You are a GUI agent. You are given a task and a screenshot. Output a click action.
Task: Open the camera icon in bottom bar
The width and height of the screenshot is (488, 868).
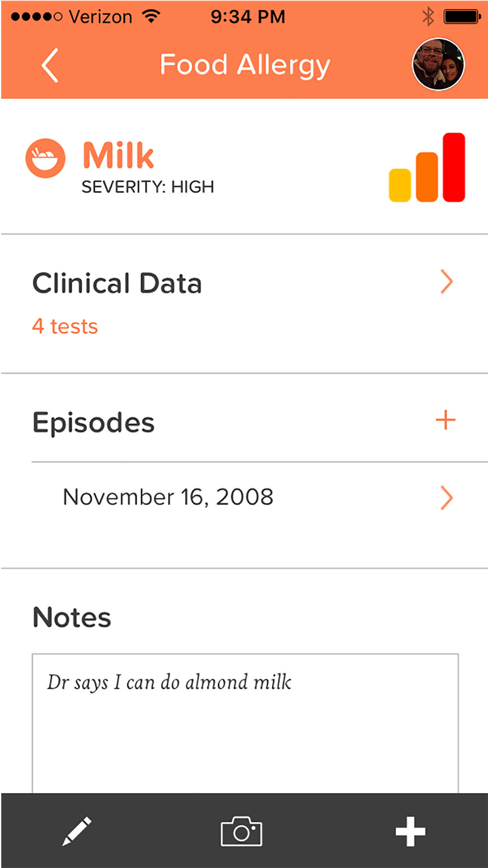[x=241, y=831]
